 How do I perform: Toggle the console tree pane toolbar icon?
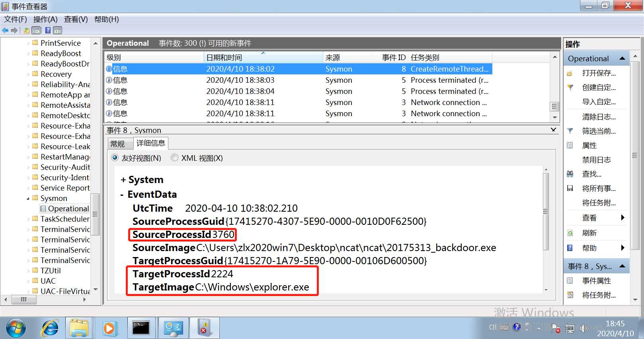[36, 30]
